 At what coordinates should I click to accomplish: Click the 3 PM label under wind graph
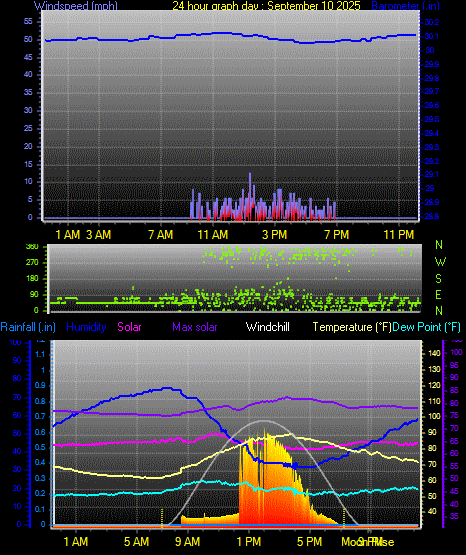click(x=275, y=235)
